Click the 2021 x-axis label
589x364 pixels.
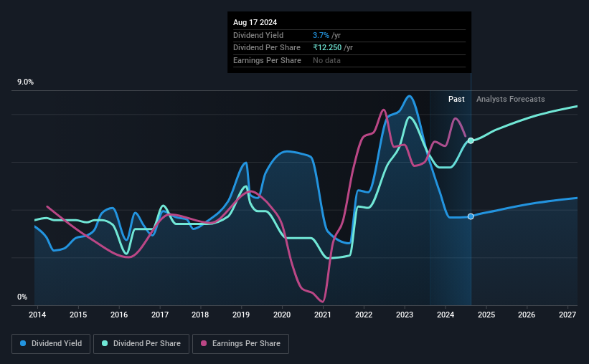[323, 315]
